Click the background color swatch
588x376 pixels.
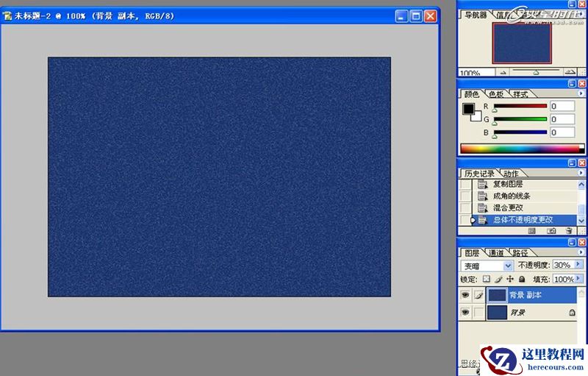click(x=477, y=118)
